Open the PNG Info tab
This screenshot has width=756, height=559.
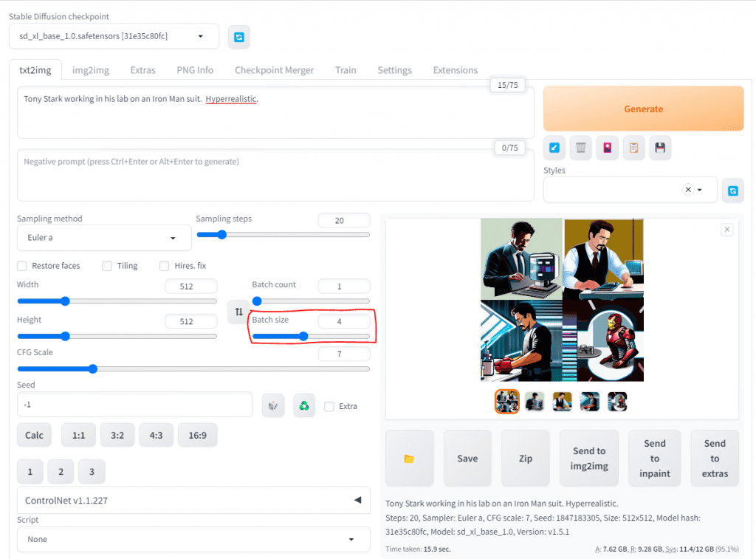coord(195,70)
